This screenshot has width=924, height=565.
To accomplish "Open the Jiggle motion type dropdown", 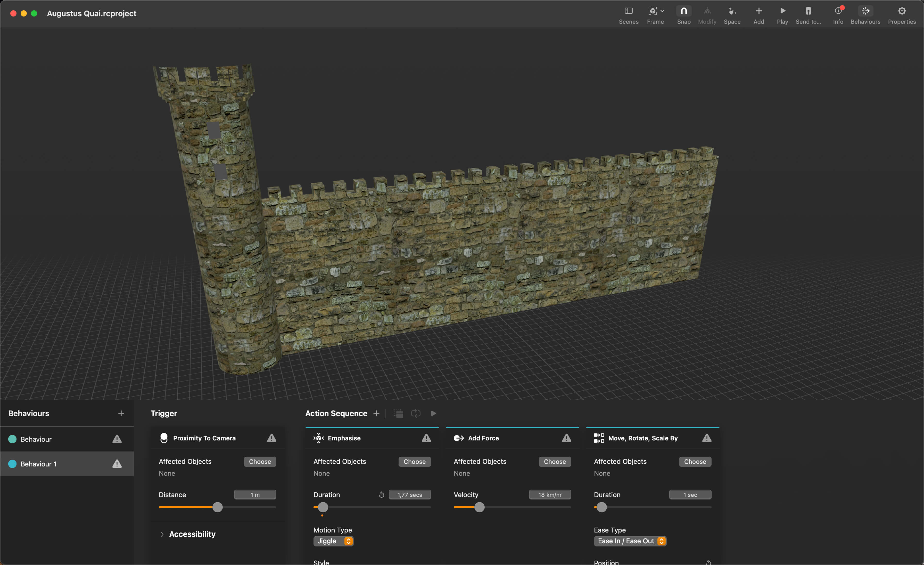I will [x=333, y=541].
